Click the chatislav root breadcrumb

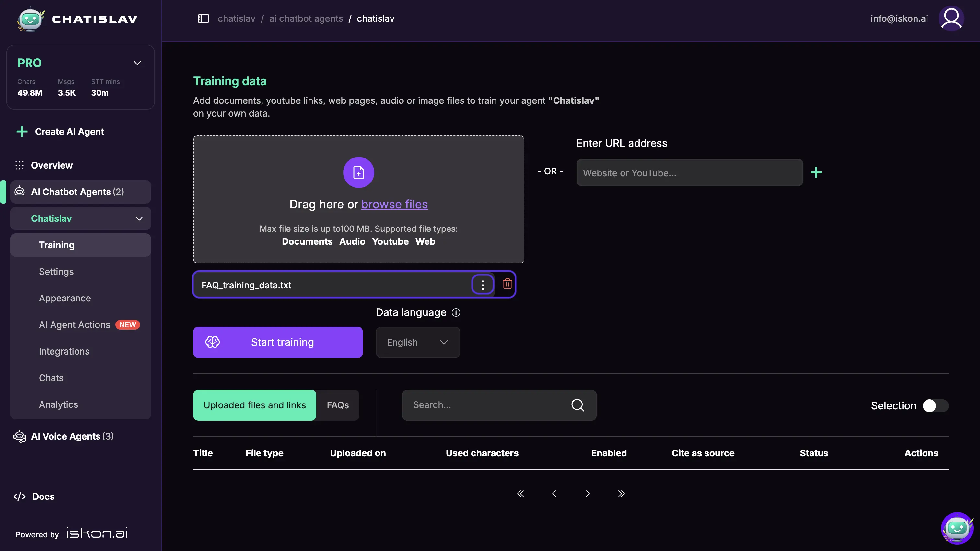236,18
